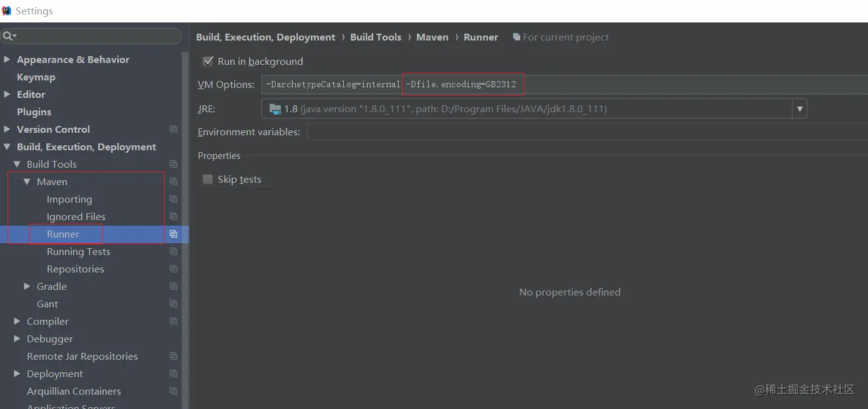Viewport: 868px width, 409px height.
Task: Focus the settings search box
Action: [91, 36]
